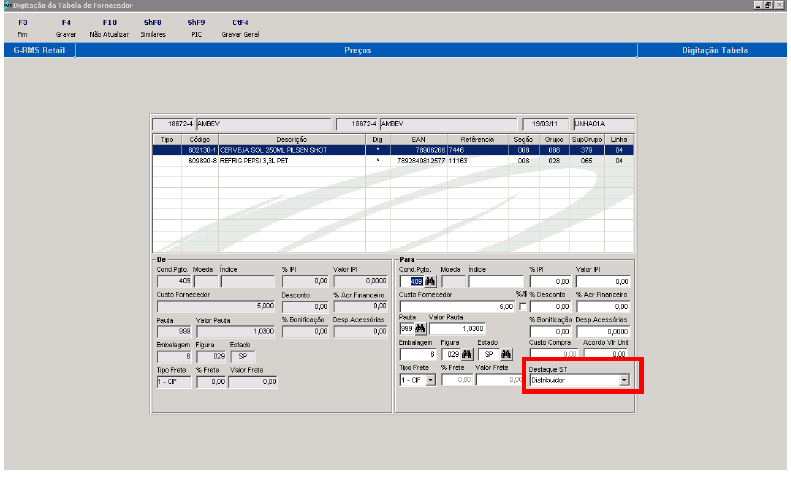This screenshot has height=477, width=791.
Task: Click the date field 19/03/11
Action: (x=545, y=124)
